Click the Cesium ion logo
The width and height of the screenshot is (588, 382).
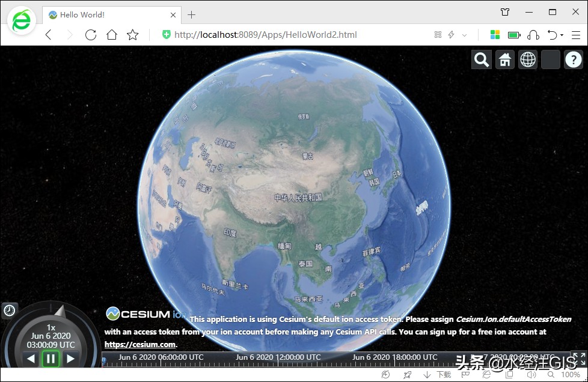click(x=145, y=314)
